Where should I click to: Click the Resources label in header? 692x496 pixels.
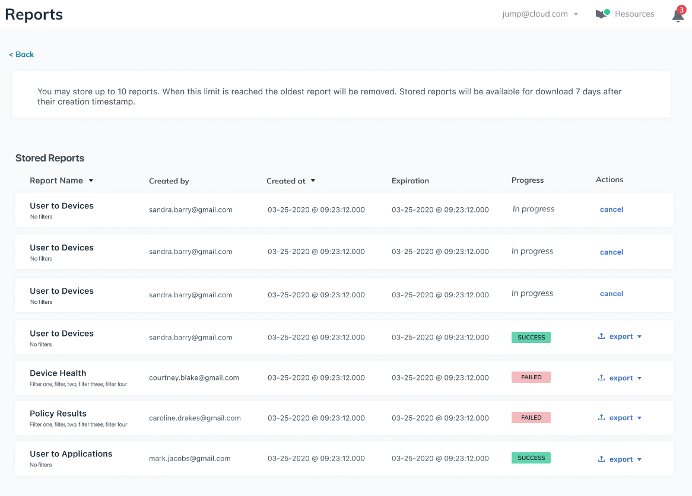pyautogui.click(x=634, y=14)
